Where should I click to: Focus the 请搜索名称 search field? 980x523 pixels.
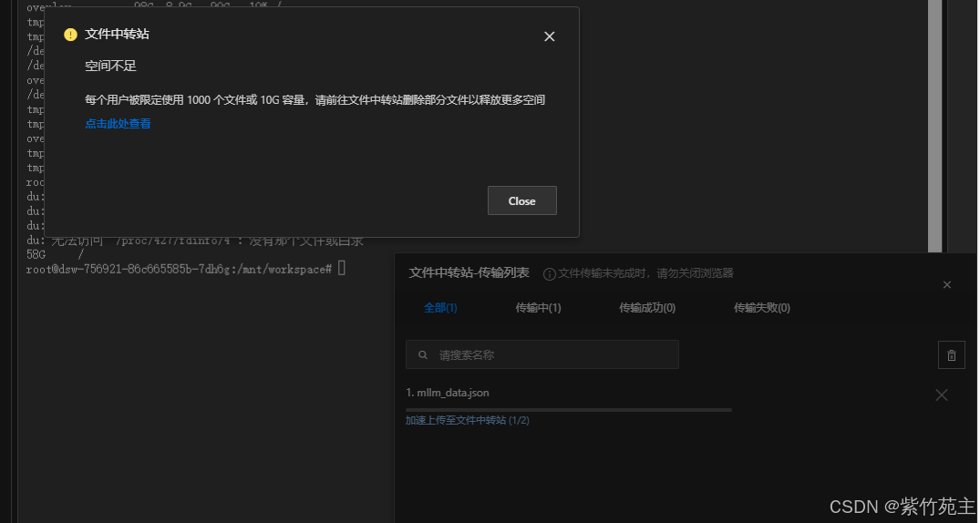[x=542, y=354]
